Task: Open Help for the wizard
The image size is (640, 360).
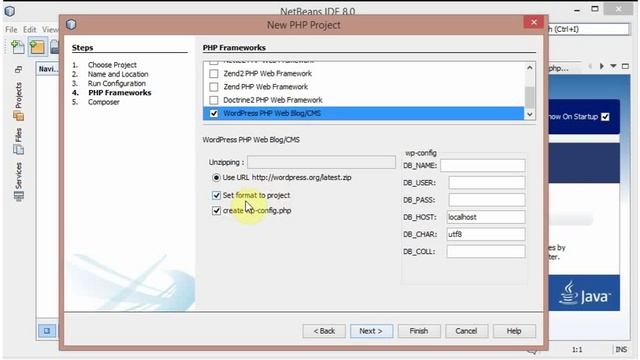Action: [514, 331]
